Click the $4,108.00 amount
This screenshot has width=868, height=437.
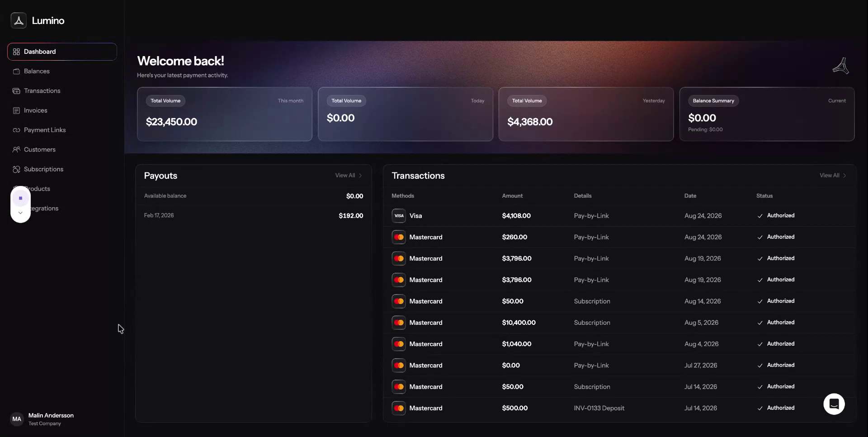pos(516,216)
